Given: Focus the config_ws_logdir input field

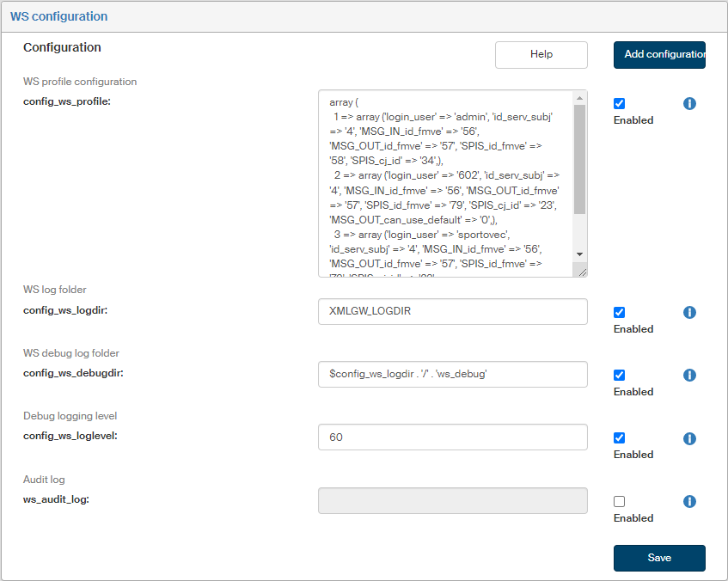Looking at the screenshot, I should pos(452,311).
